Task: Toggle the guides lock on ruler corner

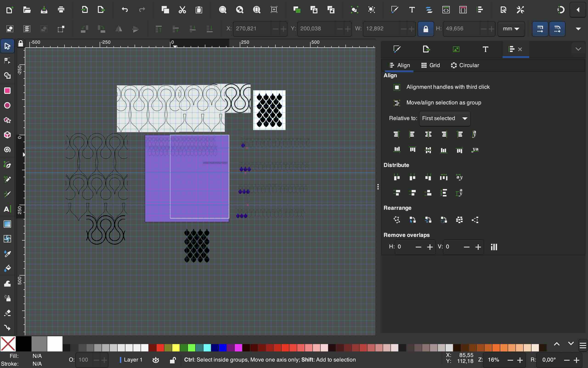Action: click(x=21, y=43)
